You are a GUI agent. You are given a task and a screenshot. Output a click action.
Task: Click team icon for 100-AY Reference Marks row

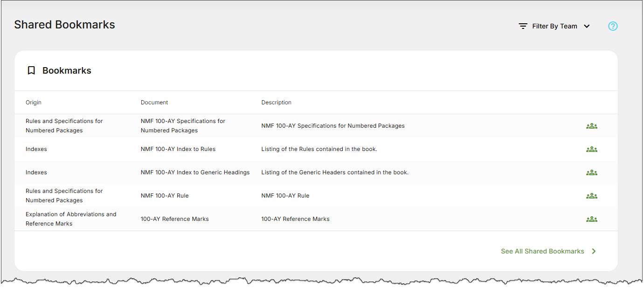point(591,219)
